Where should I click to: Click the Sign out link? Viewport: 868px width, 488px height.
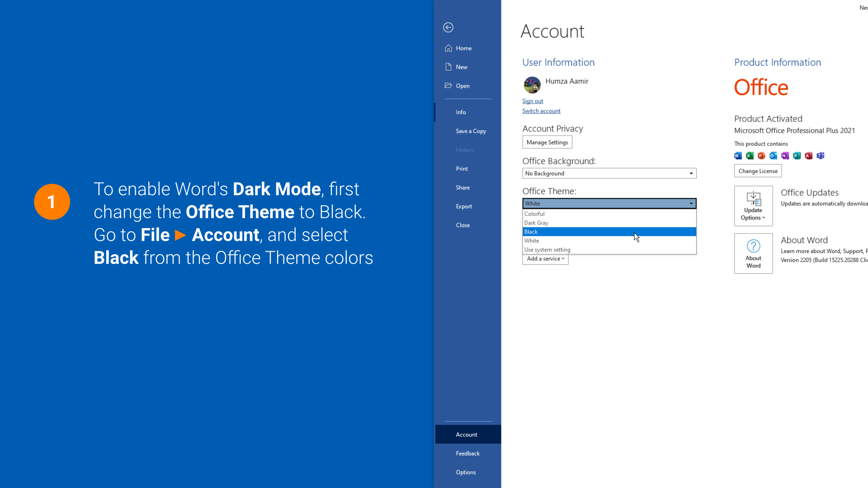[x=533, y=101]
